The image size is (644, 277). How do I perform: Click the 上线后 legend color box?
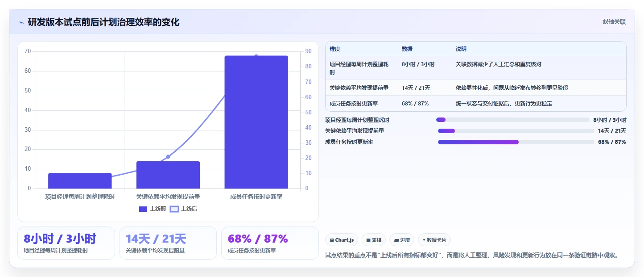(174, 209)
